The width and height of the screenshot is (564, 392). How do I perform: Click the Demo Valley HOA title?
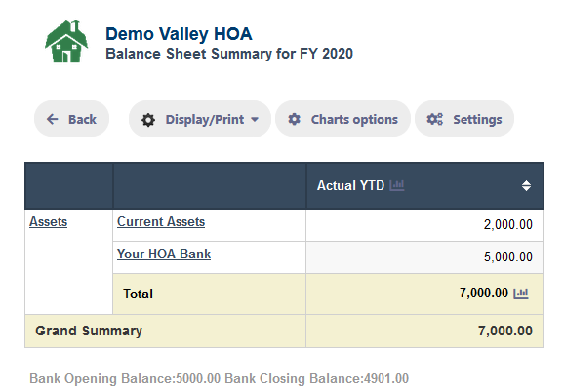pos(179,34)
